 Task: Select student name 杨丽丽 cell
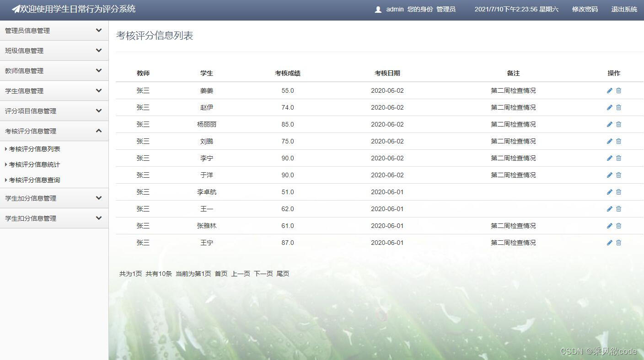click(x=207, y=124)
